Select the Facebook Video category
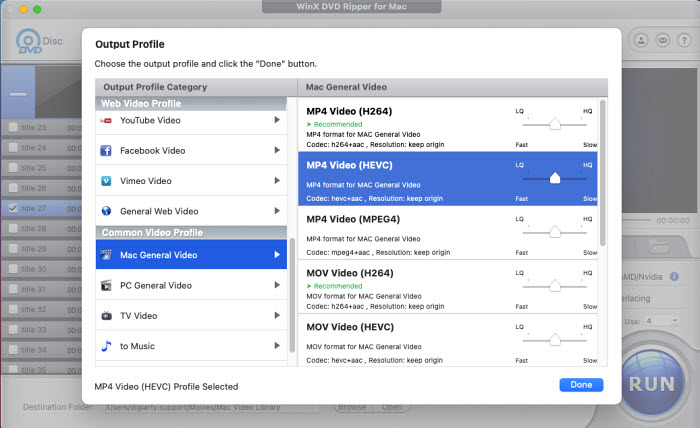Screen dimensions: 700x428 click(191, 151)
